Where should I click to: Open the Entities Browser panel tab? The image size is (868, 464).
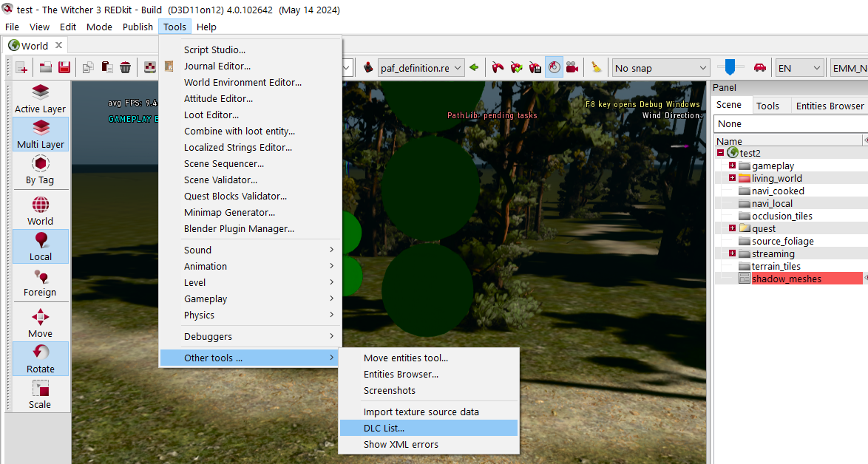pos(830,106)
